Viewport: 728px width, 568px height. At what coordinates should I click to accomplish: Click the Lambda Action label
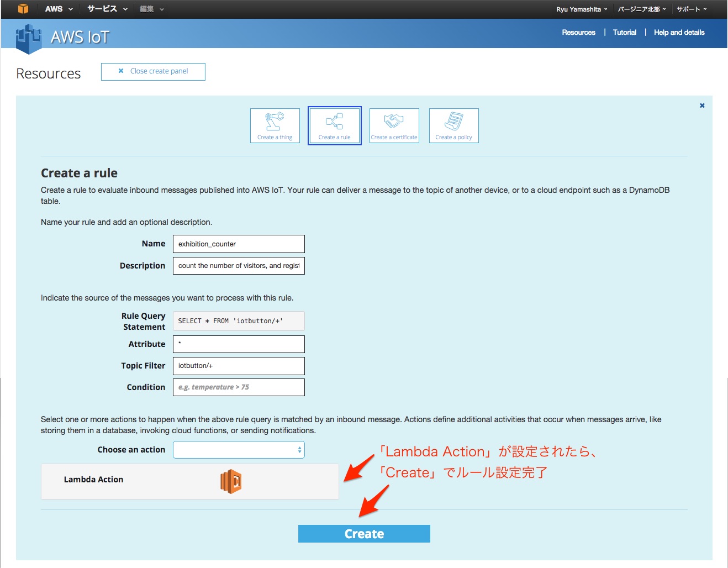93,480
